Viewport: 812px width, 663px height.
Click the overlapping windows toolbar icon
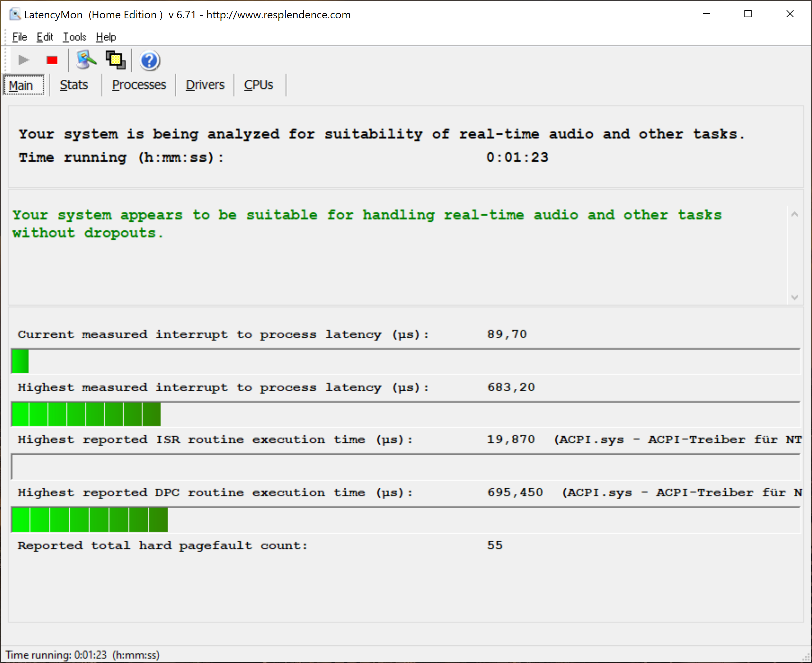(115, 60)
